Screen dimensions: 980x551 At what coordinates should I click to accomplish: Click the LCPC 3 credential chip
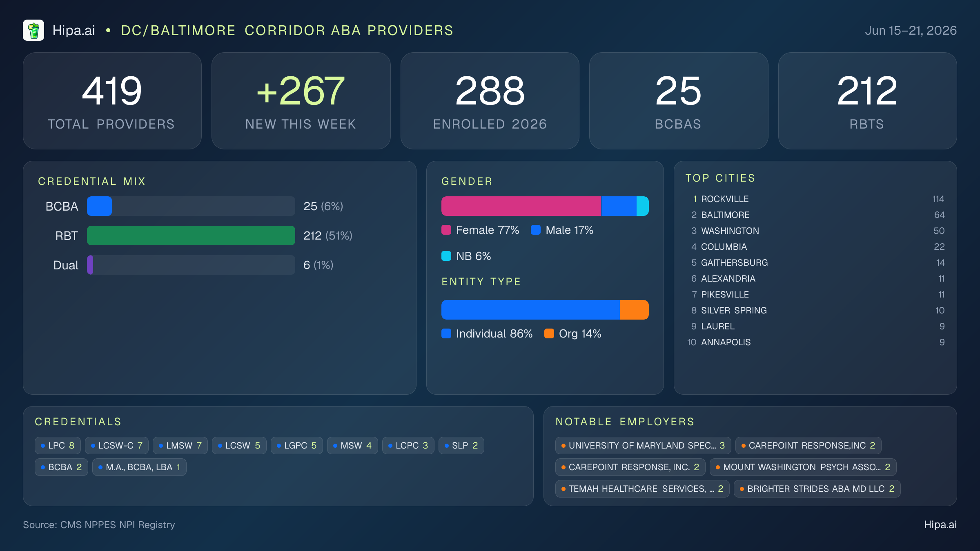pos(408,445)
